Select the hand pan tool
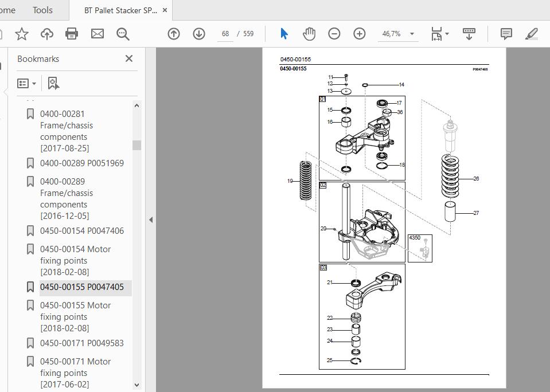550x392 pixels. coord(309,34)
